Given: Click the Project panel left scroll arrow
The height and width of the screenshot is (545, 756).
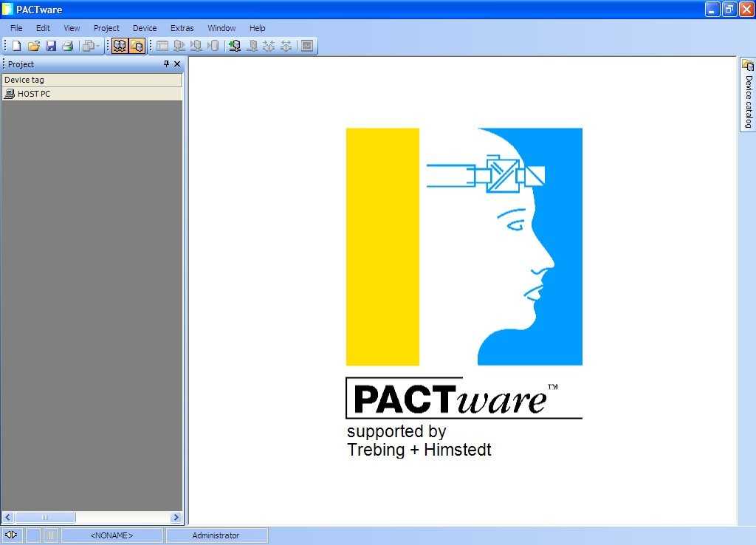Looking at the screenshot, I should [x=7, y=518].
